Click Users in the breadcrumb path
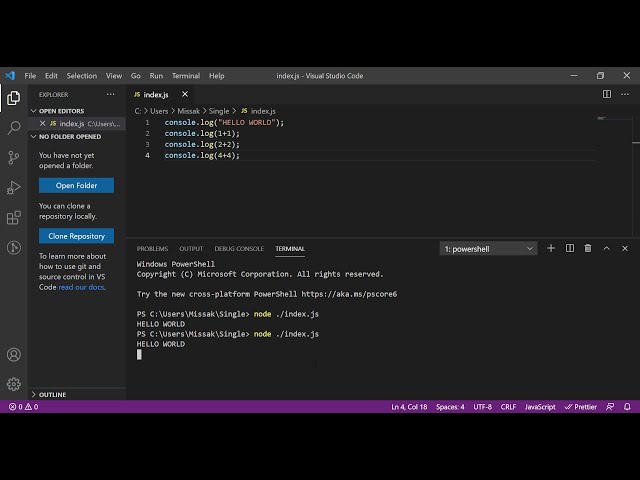The height and width of the screenshot is (480, 640). [x=159, y=111]
